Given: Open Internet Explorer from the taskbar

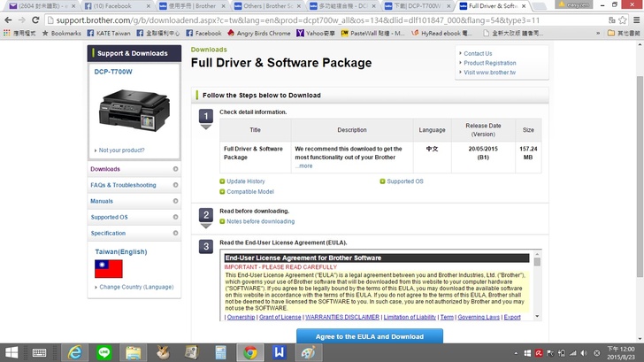Looking at the screenshot, I should pyautogui.click(x=74, y=352).
